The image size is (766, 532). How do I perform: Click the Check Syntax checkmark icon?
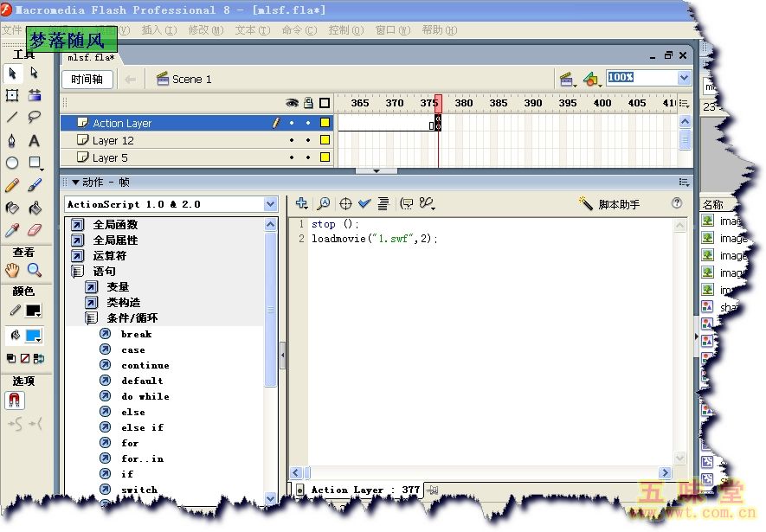point(364,204)
